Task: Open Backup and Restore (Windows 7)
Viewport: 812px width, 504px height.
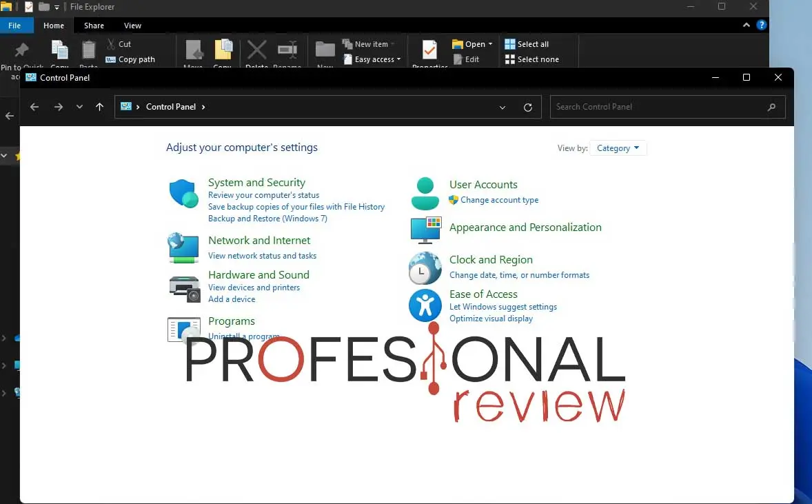Action: pyautogui.click(x=267, y=219)
